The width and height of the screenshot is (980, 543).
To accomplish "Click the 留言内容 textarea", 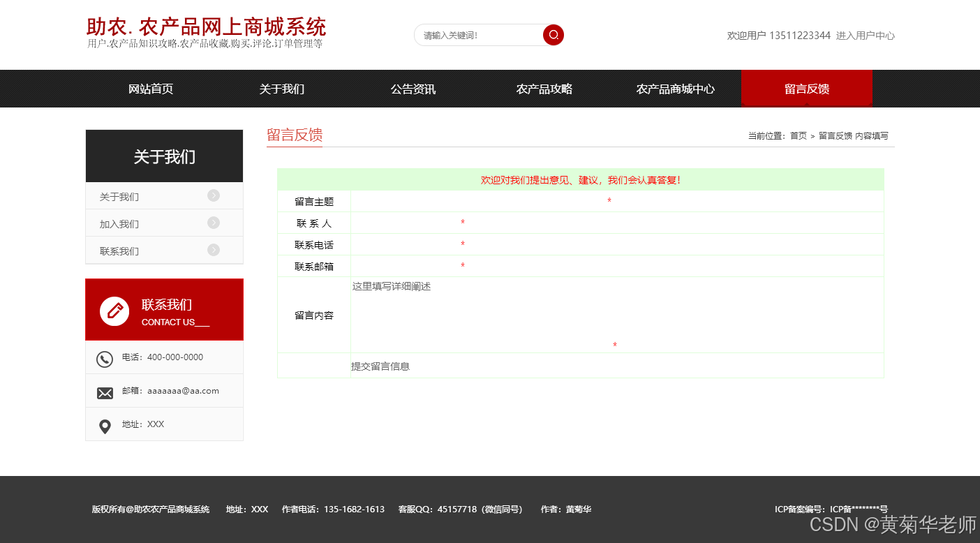I will click(481, 313).
